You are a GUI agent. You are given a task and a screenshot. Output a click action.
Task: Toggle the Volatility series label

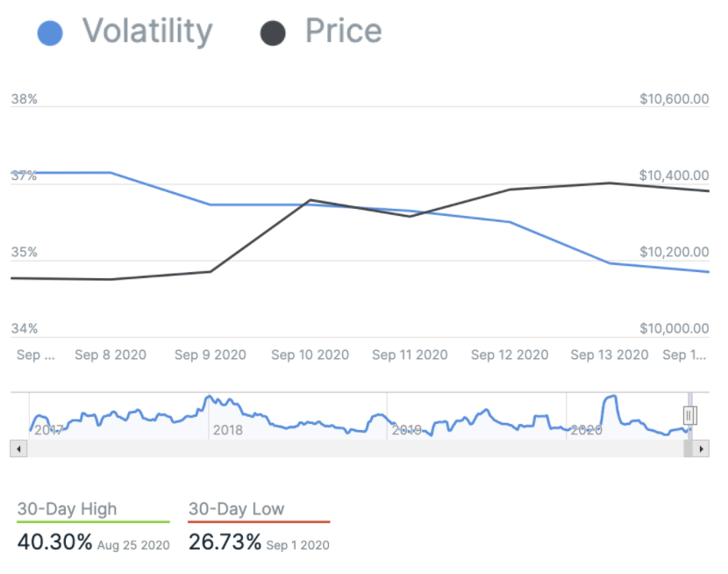[x=147, y=32]
